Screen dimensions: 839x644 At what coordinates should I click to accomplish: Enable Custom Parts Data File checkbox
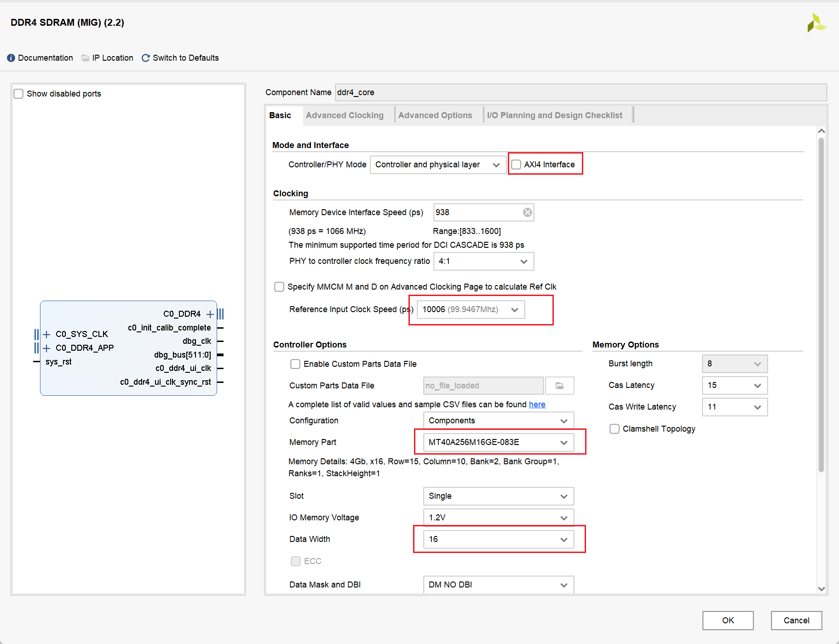295,364
